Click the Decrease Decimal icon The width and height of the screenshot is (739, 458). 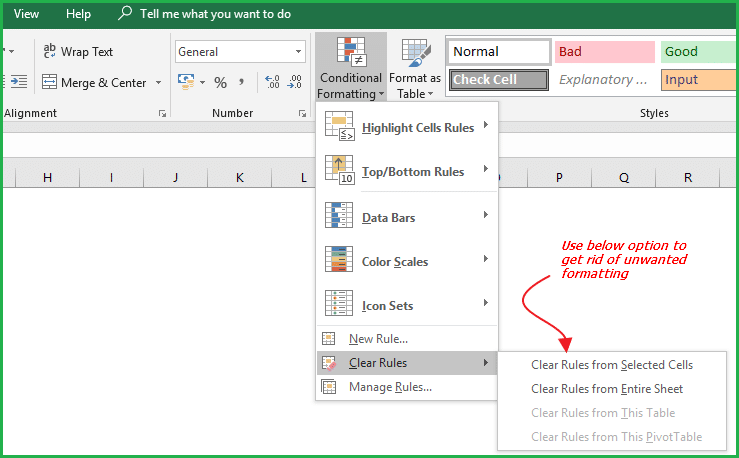pyautogui.click(x=298, y=83)
